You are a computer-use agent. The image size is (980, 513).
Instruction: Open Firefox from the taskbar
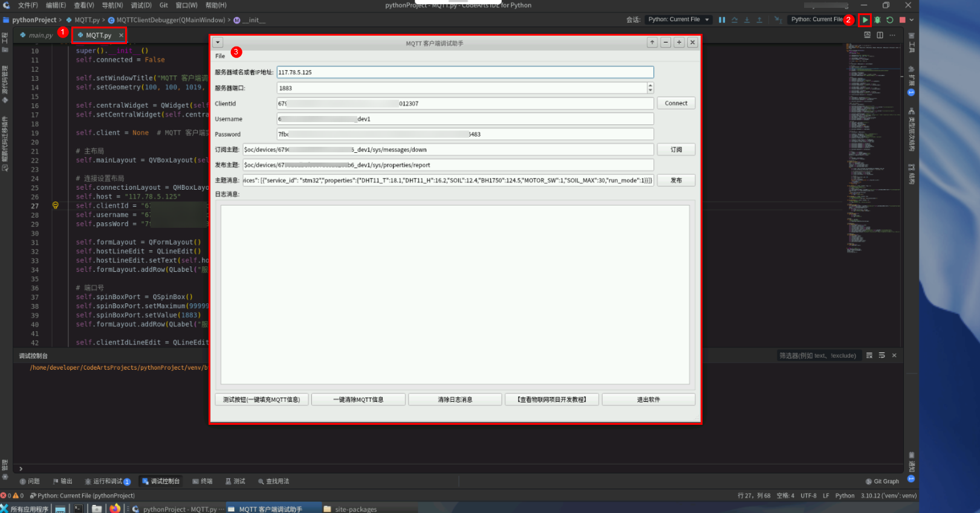(x=114, y=509)
